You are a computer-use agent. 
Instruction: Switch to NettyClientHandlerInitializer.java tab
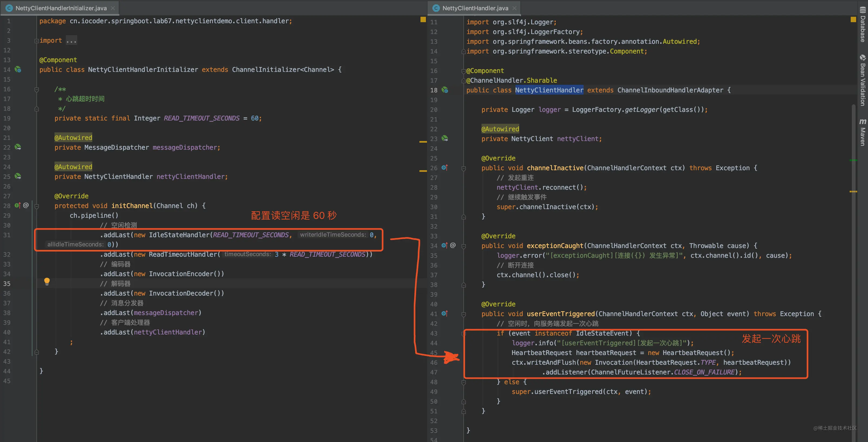(x=61, y=8)
